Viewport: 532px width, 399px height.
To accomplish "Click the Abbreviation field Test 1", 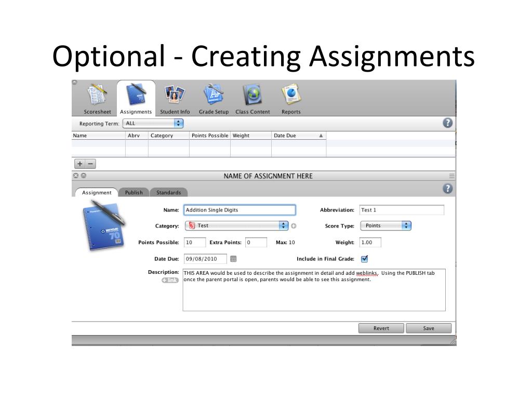I will pyautogui.click(x=402, y=210).
